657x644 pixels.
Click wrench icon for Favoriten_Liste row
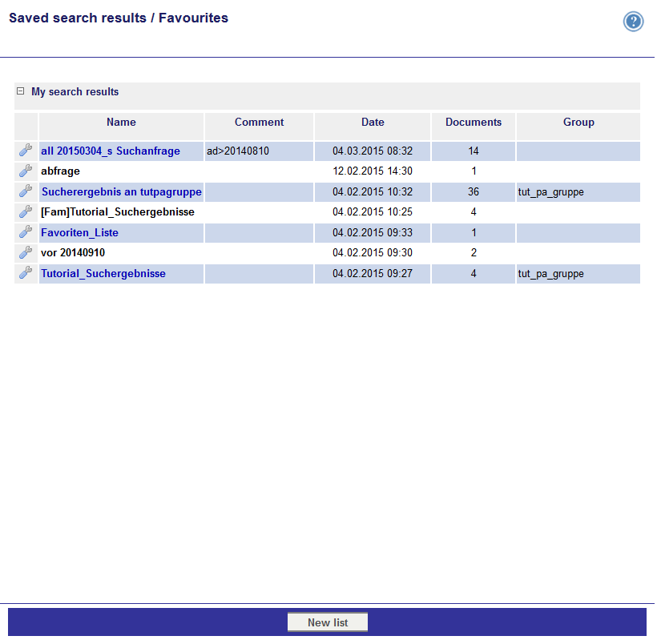[26, 231]
